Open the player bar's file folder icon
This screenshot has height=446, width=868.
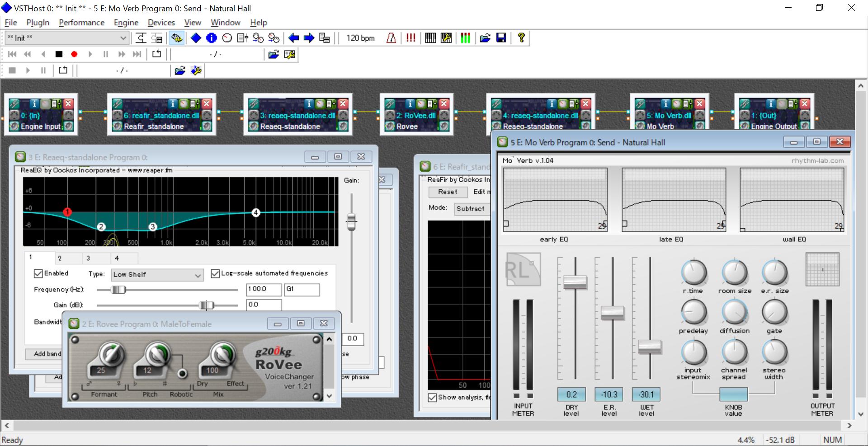pos(274,54)
